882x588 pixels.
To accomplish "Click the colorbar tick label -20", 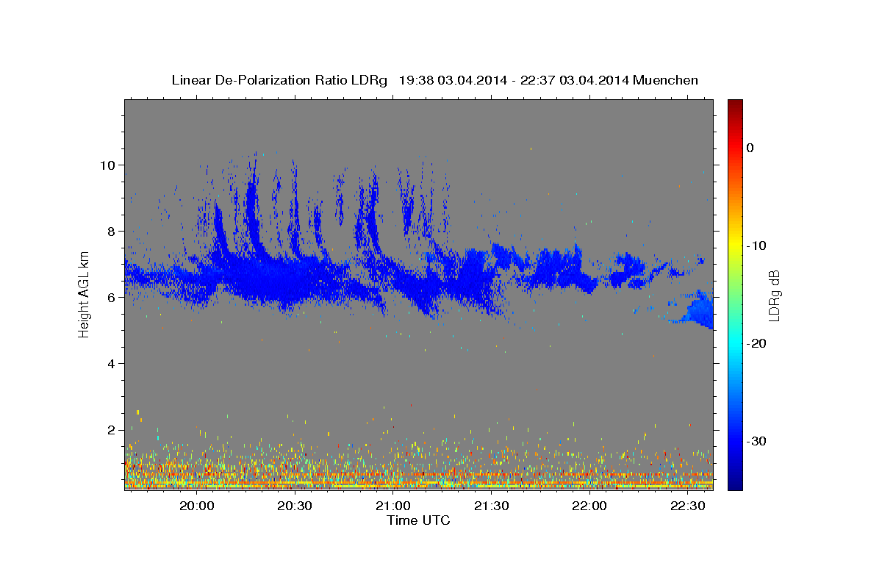I will [757, 343].
